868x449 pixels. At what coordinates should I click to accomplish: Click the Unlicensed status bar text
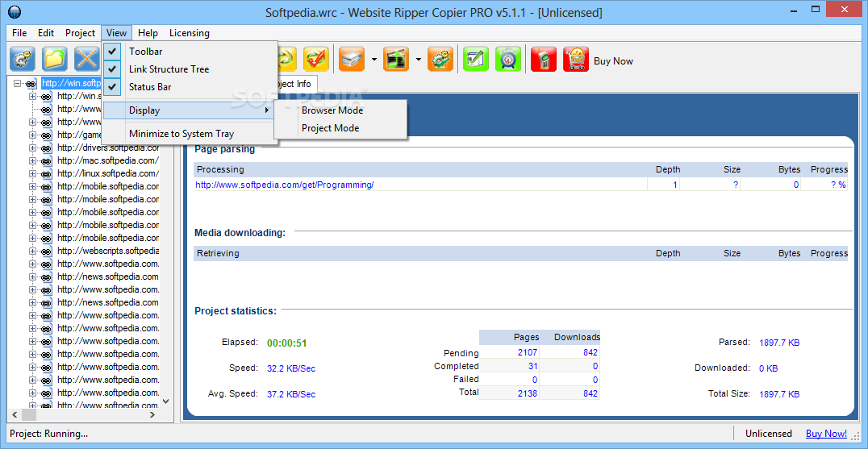click(768, 434)
